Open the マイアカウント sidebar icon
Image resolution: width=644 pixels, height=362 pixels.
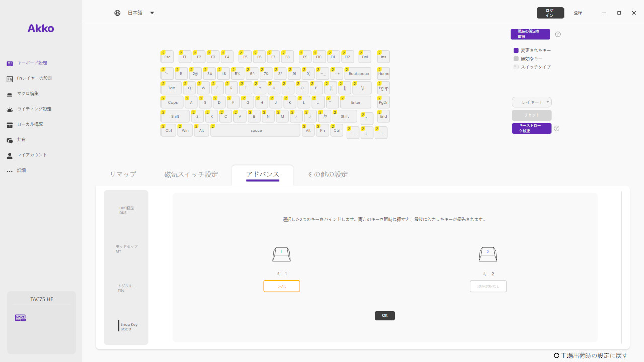(x=10, y=156)
